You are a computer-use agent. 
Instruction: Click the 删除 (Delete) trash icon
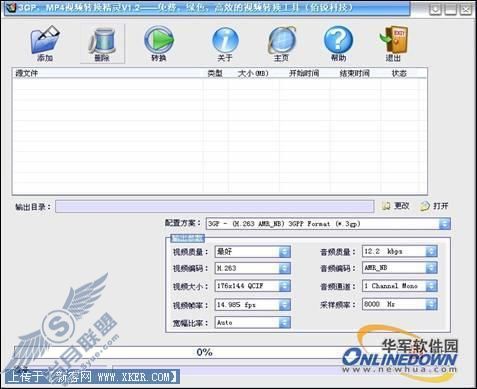tap(102, 43)
